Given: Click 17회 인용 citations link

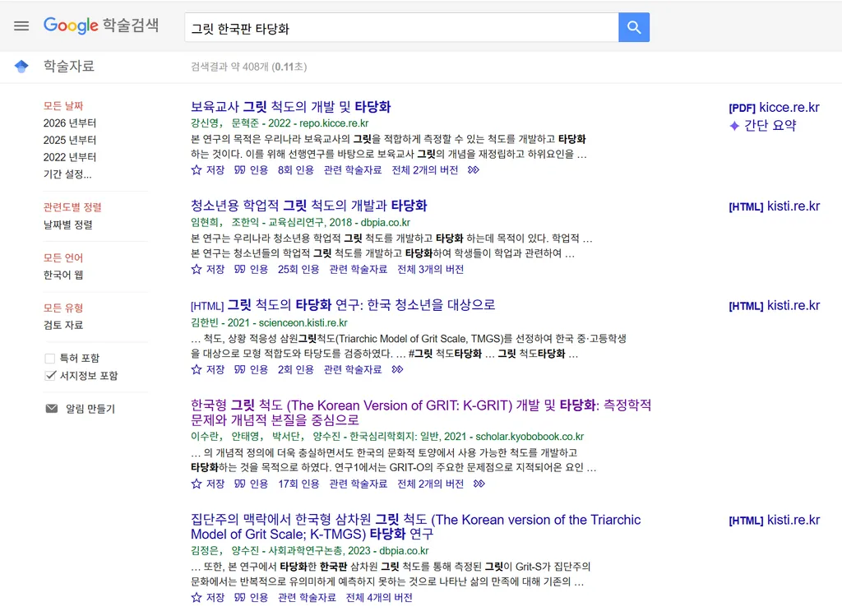Looking at the screenshot, I should (x=298, y=484).
